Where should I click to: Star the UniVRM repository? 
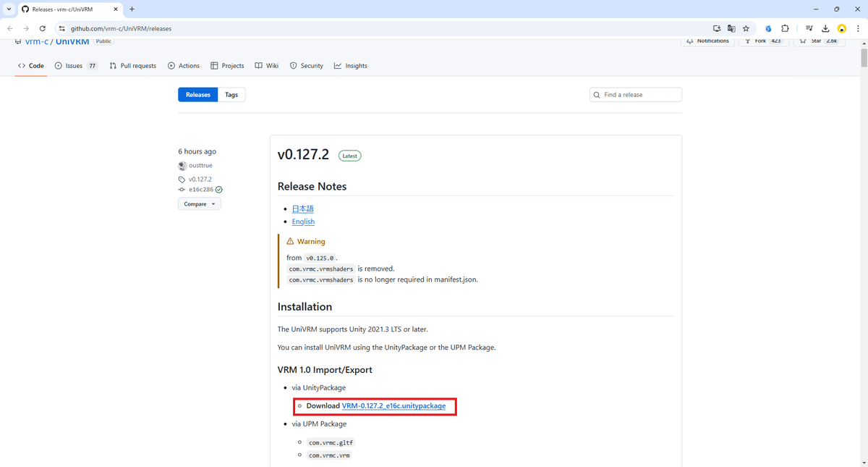point(820,41)
